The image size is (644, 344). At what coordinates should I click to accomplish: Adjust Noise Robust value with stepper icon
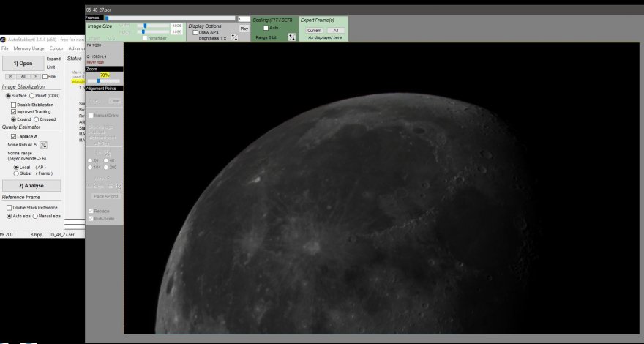coord(43,145)
